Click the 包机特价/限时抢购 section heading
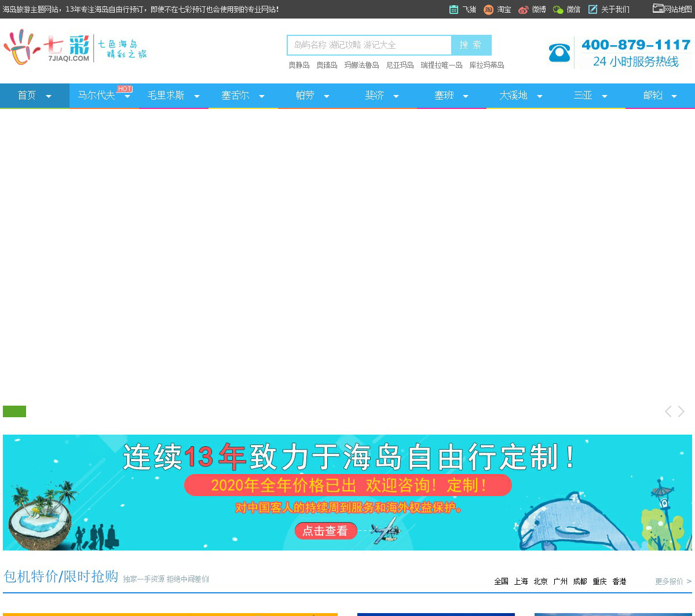 pyautogui.click(x=61, y=577)
